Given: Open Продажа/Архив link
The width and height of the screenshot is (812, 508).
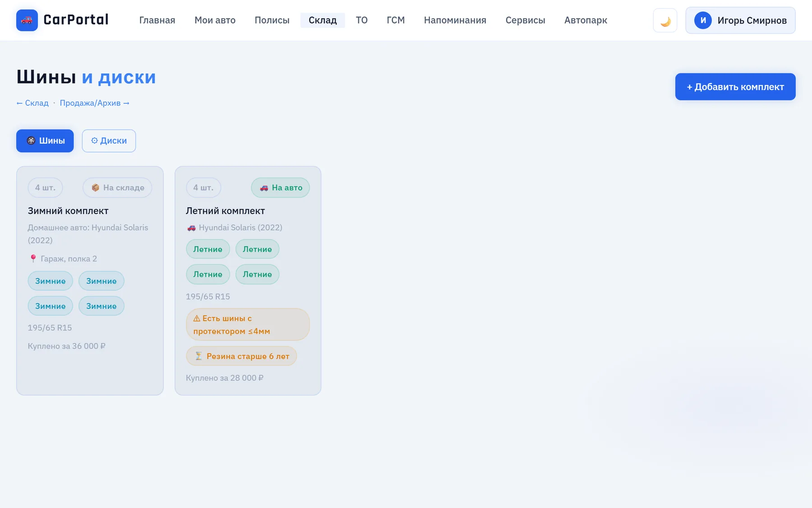Looking at the screenshot, I should 95,103.
